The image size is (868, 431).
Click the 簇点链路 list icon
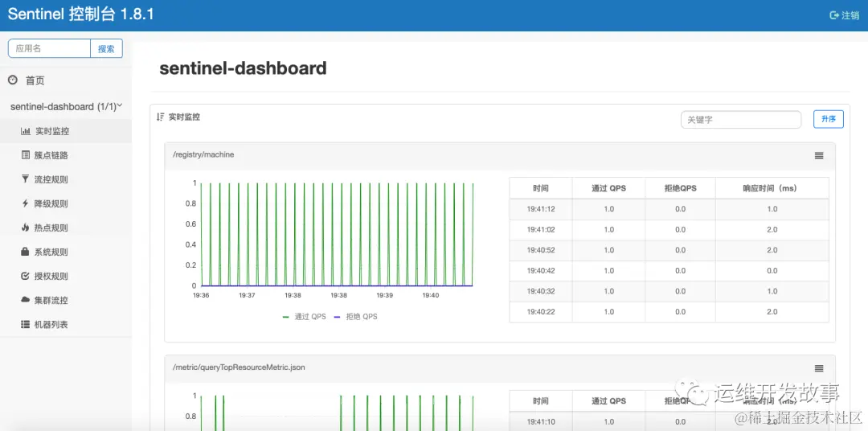point(26,155)
